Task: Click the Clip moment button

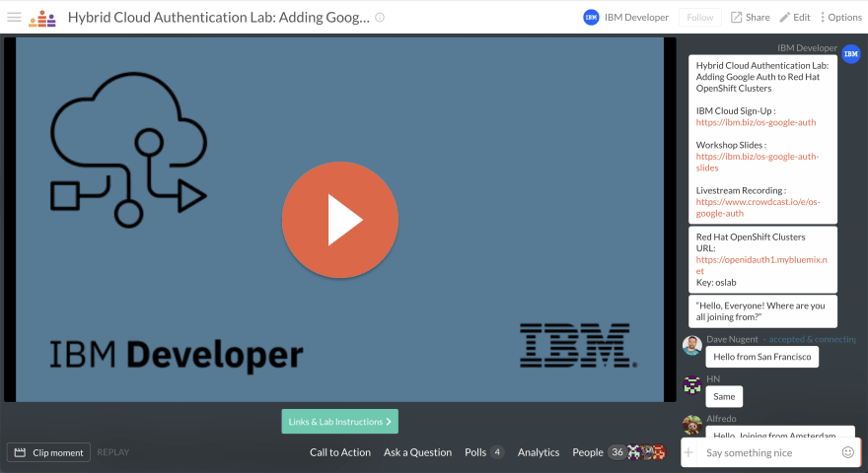Action: [48, 452]
